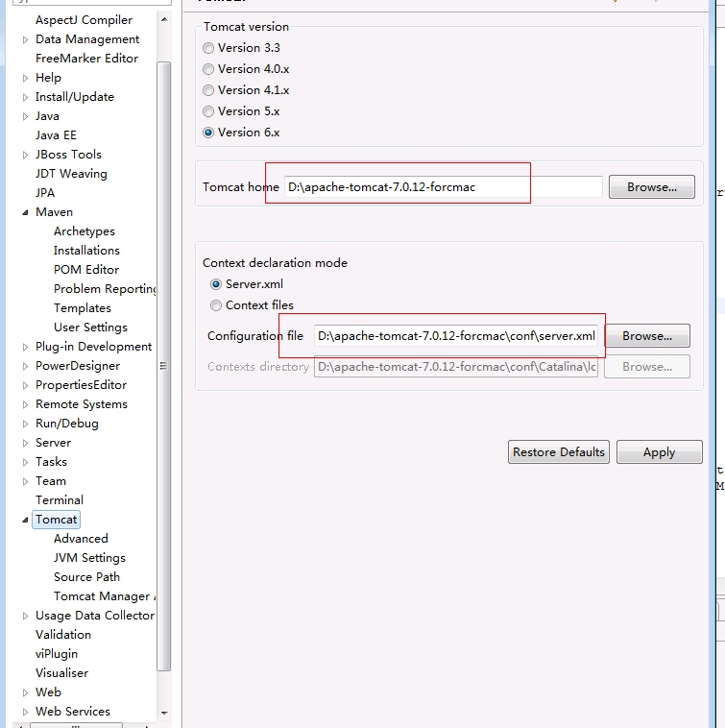Collapse the Maven tree node

(x=26, y=212)
